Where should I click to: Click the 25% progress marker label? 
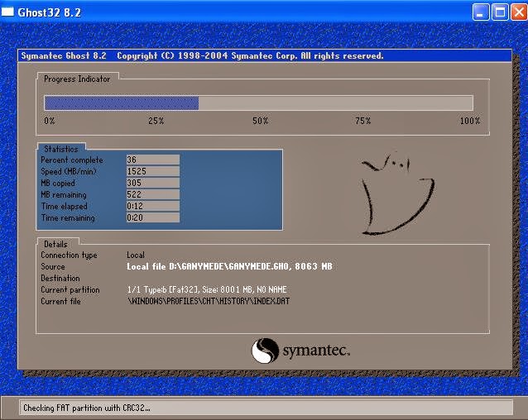(x=156, y=121)
